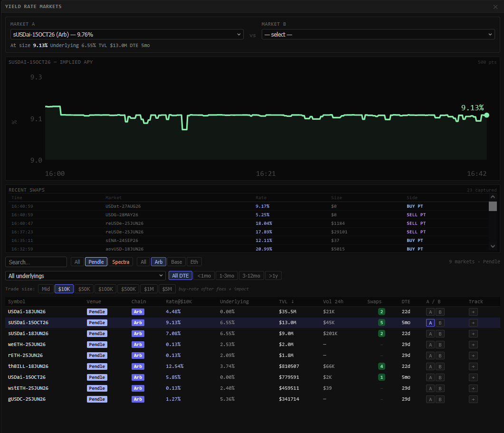Click the swaps badge 1 for USDai-15OCT26
504x433 pixels.
coord(381,377)
